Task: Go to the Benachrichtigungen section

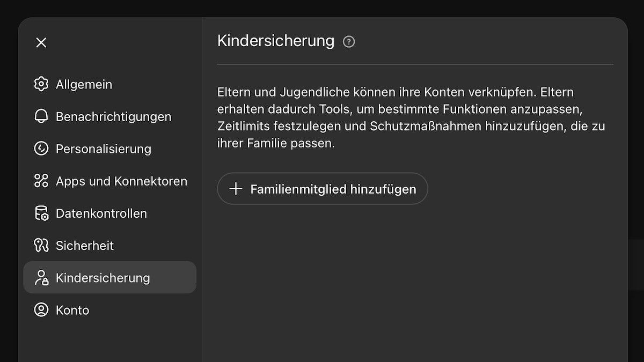Action: click(x=113, y=117)
